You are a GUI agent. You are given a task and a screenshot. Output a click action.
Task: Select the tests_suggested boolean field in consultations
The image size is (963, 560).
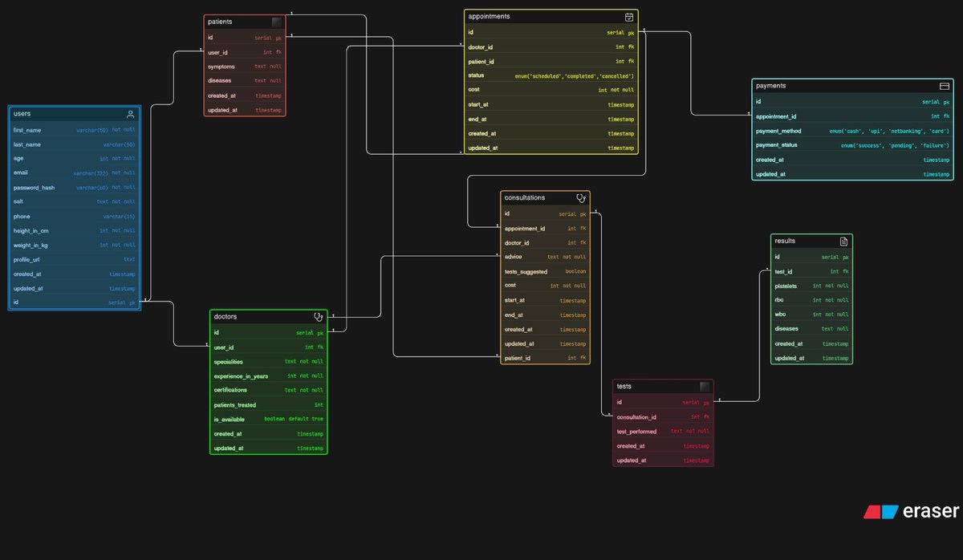click(x=546, y=271)
